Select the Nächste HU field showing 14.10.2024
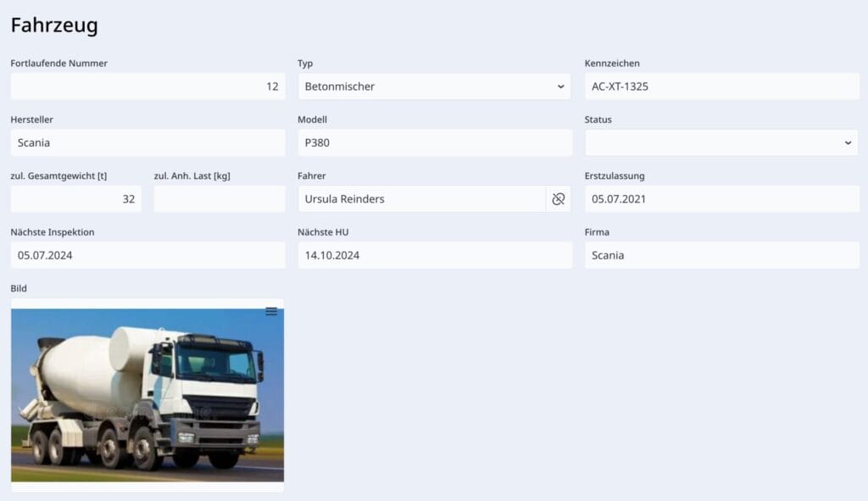Viewport: 868px width, 501px height. [433, 254]
